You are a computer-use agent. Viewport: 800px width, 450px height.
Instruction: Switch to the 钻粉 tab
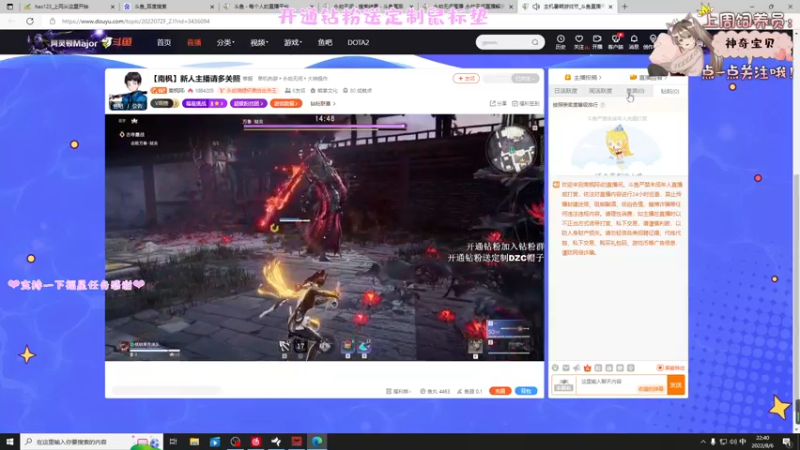[669, 91]
